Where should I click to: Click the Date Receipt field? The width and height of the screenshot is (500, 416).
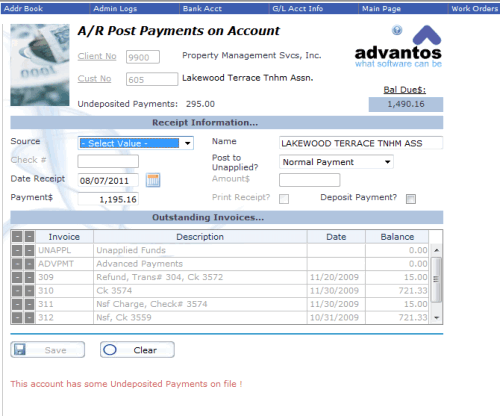(108, 180)
